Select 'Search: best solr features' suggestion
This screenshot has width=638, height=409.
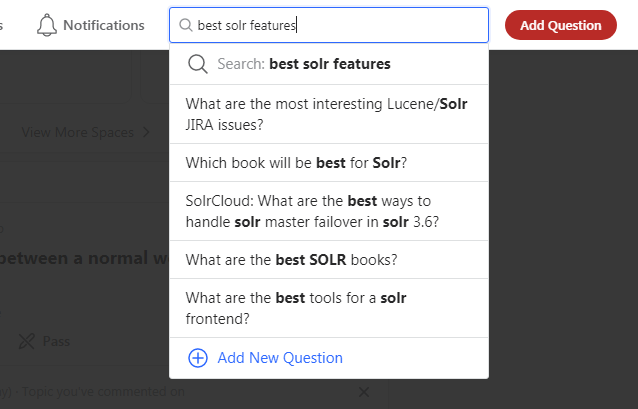click(329, 64)
